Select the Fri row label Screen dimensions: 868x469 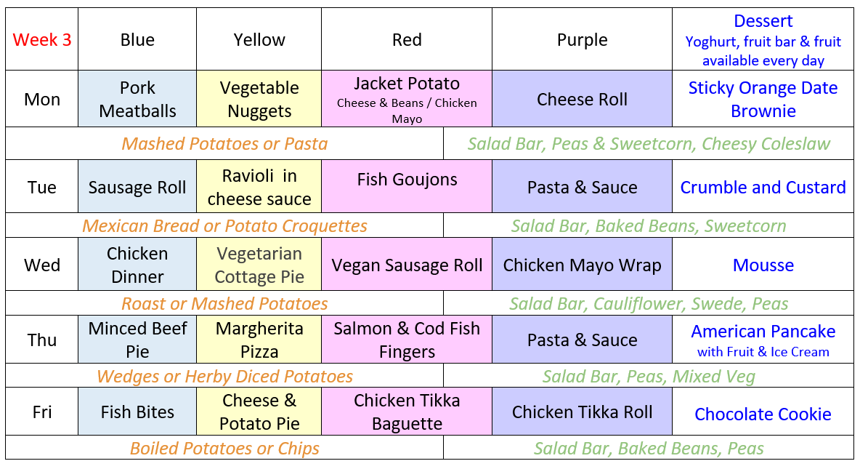pyautogui.click(x=42, y=412)
